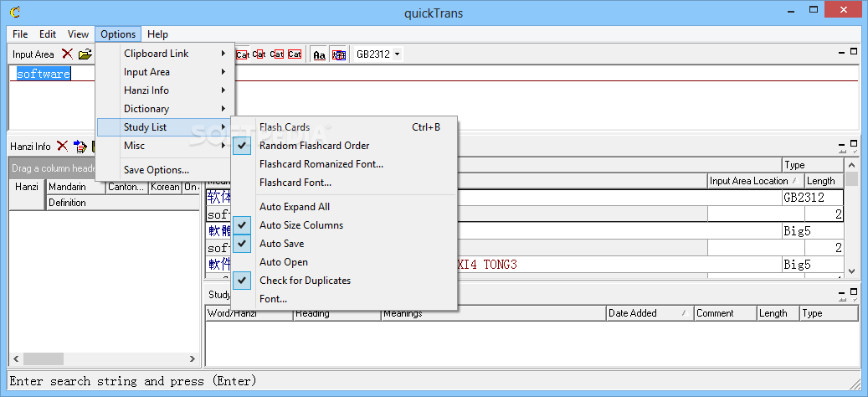This screenshot has height=397, width=868.
Task: Click the Meanings header in Study List
Action: click(493, 313)
